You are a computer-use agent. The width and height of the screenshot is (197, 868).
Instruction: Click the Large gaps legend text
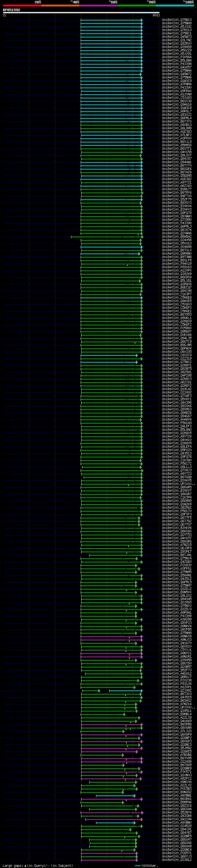click(x=13, y=865)
